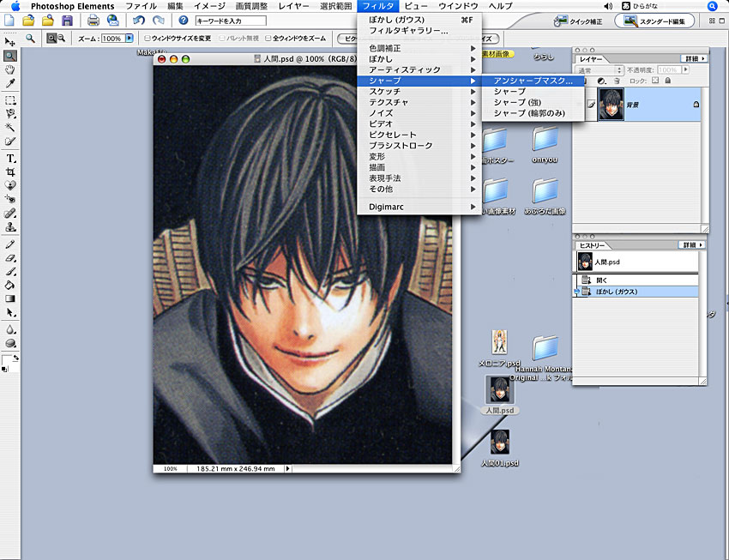Select the Type tool
Image resolution: width=729 pixels, height=560 pixels.
tap(9, 158)
